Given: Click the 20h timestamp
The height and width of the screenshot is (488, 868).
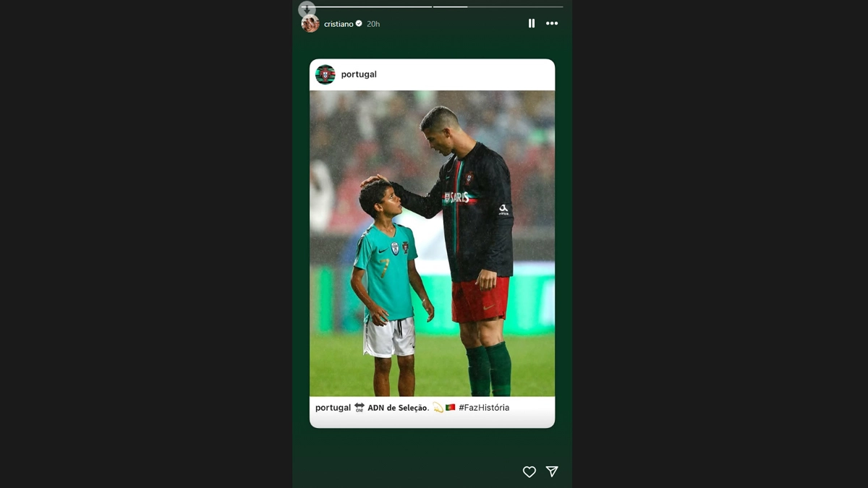Looking at the screenshot, I should click(x=373, y=24).
